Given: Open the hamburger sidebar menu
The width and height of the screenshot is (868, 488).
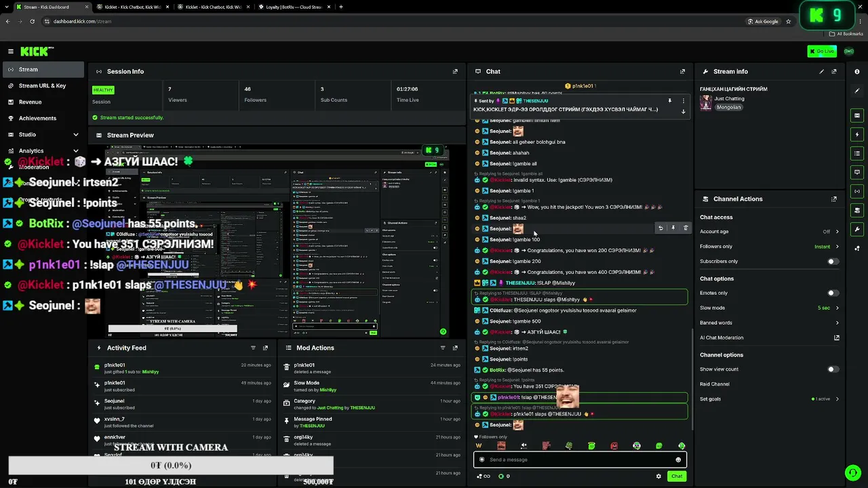Looking at the screenshot, I should [x=11, y=52].
